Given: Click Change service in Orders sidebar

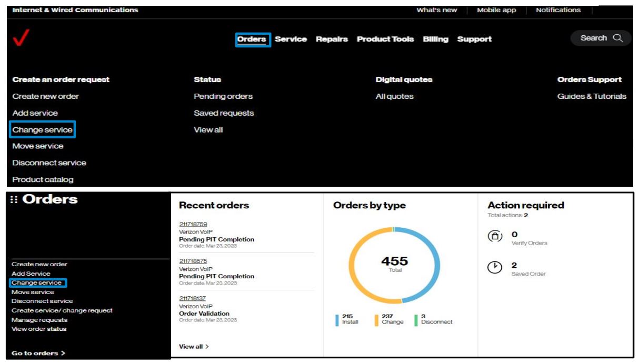Looking at the screenshot, I should [36, 283].
